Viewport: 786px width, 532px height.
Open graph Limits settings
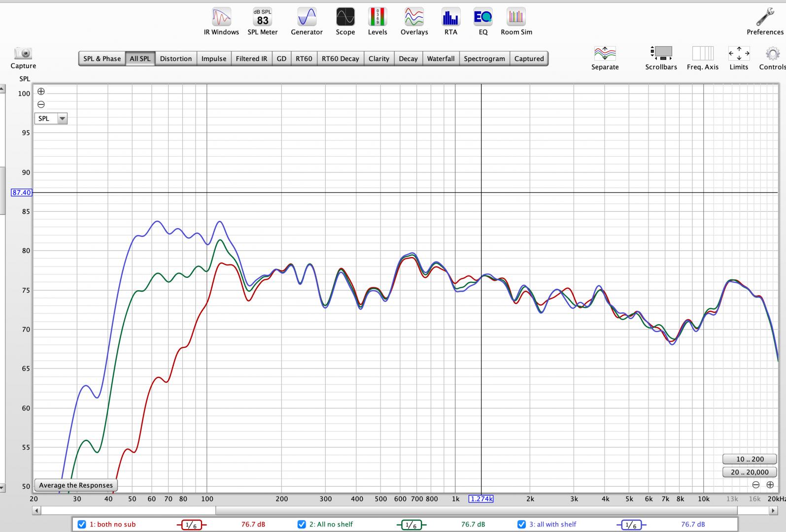739,58
